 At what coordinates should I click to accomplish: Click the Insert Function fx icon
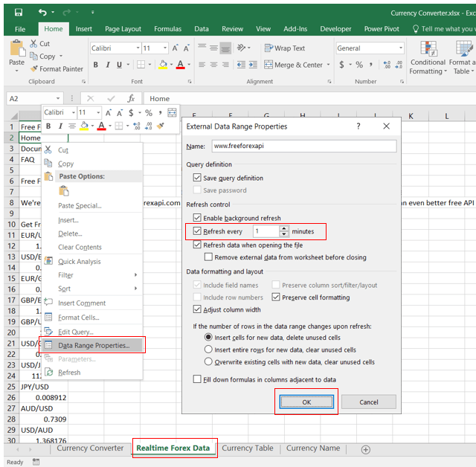pos(131,98)
